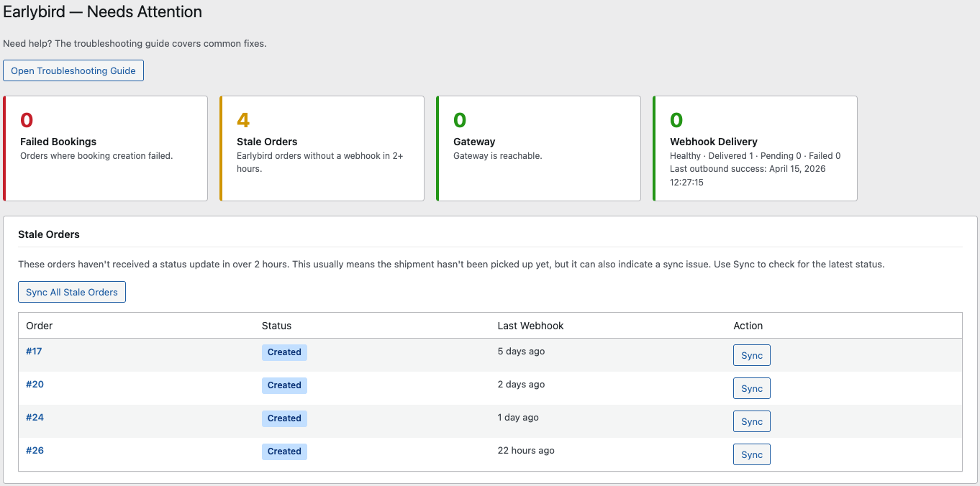
Task: Click the '22 hours ago' cell
Action: tap(526, 451)
